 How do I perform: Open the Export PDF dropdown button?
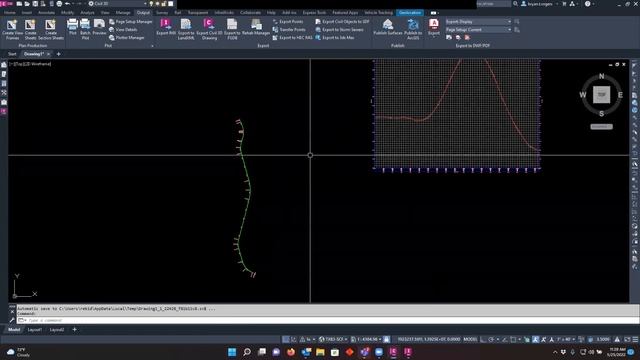point(433,27)
